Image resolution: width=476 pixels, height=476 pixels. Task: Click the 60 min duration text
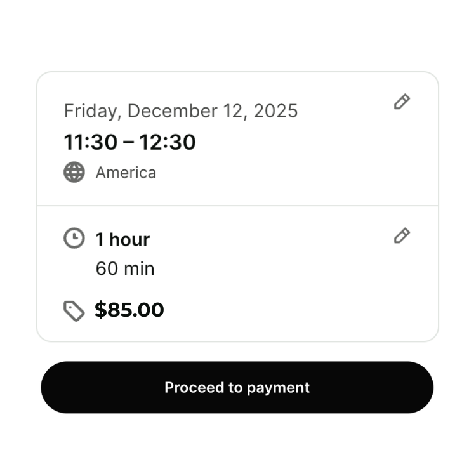[125, 268]
